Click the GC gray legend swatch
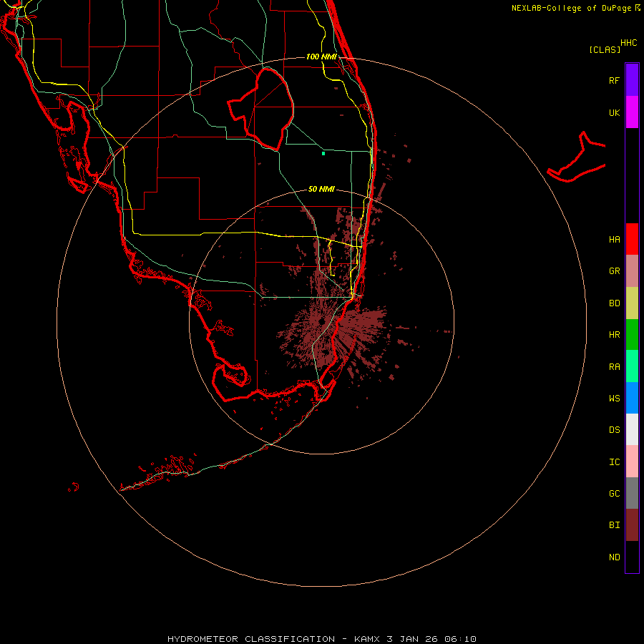The height and width of the screenshot is (644, 644). tap(632, 493)
